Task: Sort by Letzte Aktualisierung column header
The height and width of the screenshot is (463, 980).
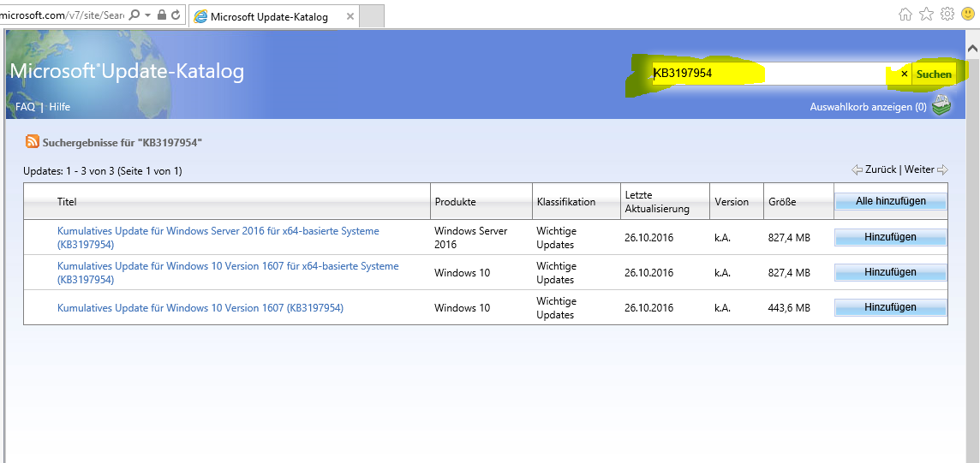Action: click(x=656, y=202)
